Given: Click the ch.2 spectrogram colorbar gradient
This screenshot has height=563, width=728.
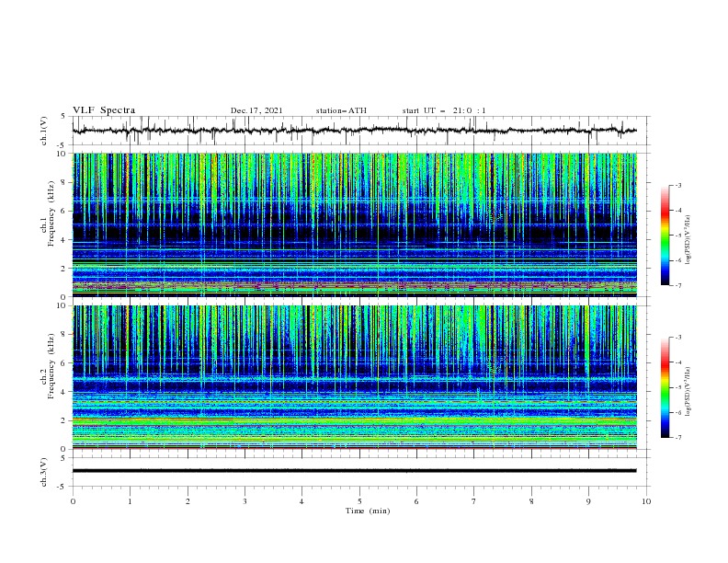Looking at the screenshot, I should (x=665, y=387).
